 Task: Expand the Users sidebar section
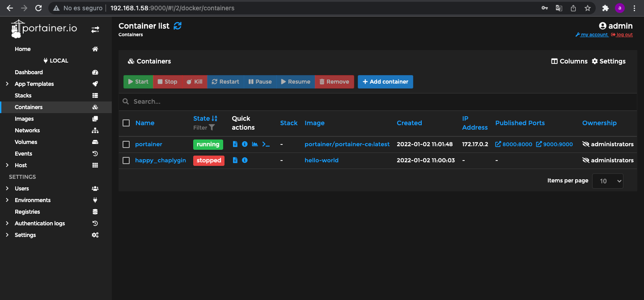7,189
